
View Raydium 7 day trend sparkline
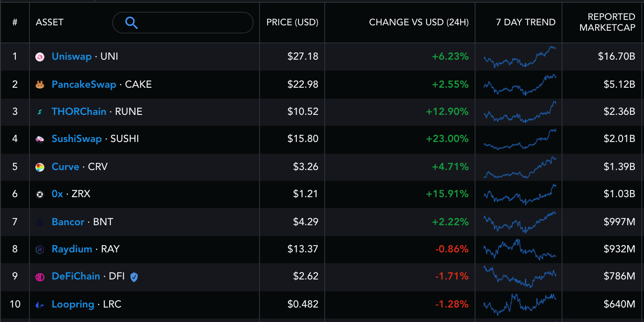click(x=519, y=250)
